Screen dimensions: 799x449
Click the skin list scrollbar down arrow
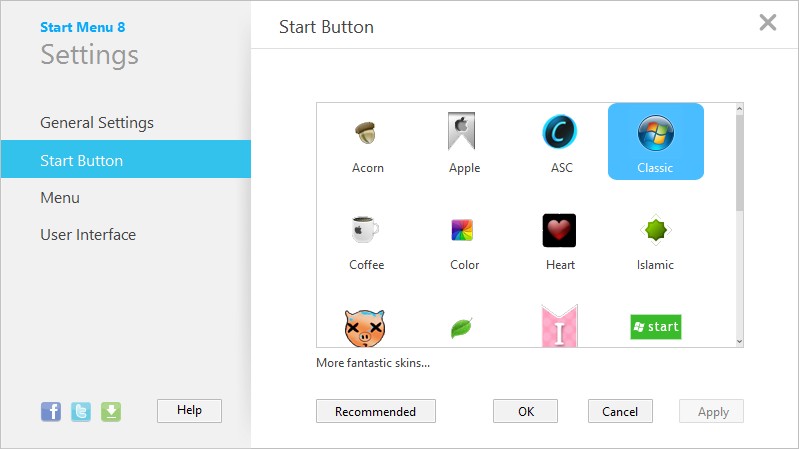[740, 341]
